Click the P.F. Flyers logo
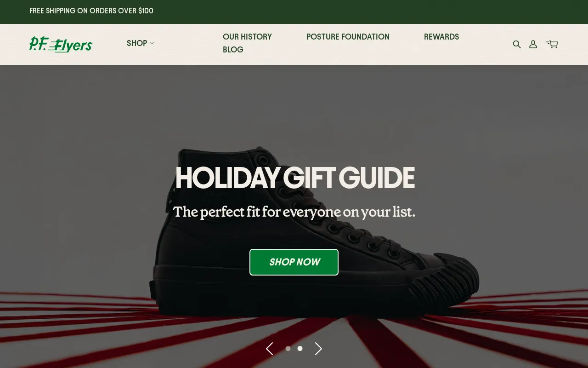 tap(61, 44)
